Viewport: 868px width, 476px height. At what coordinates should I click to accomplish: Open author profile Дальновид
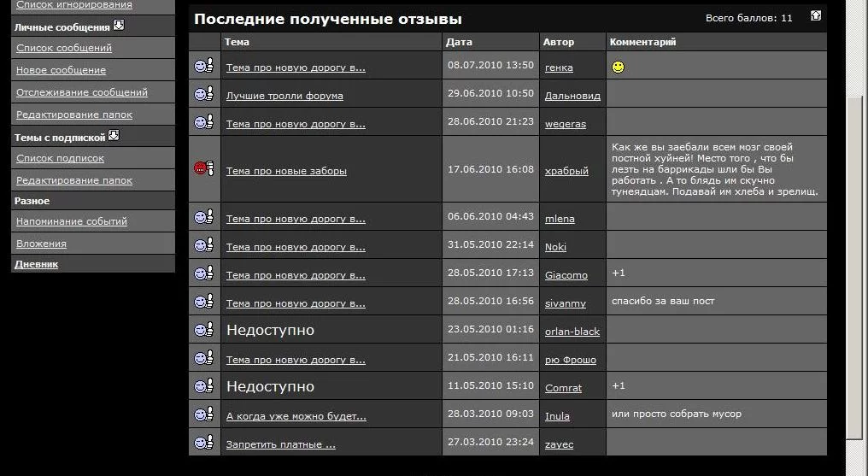tap(572, 96)
